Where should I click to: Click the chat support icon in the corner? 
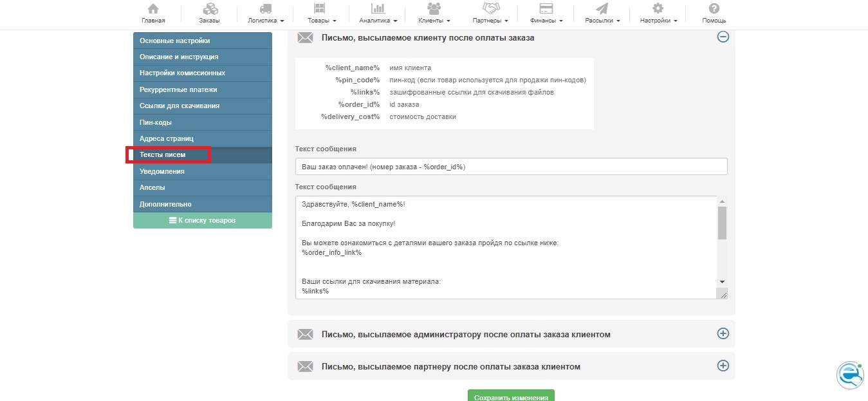click(x=850, y=375)
